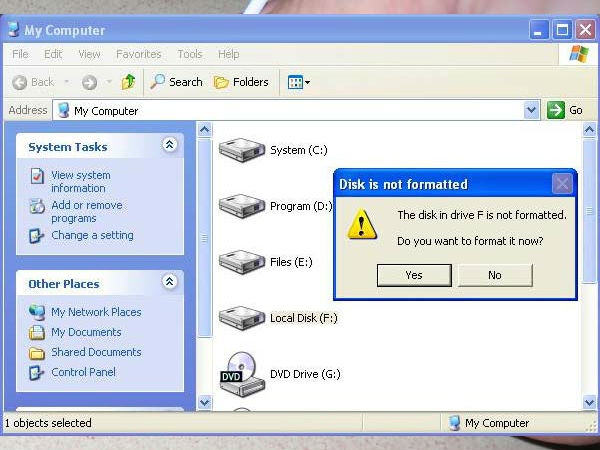Image resolution: width=600 pixels, height=450 pixels.
Task: Open the Search toolbar button
Action: [x=176, y=82]
